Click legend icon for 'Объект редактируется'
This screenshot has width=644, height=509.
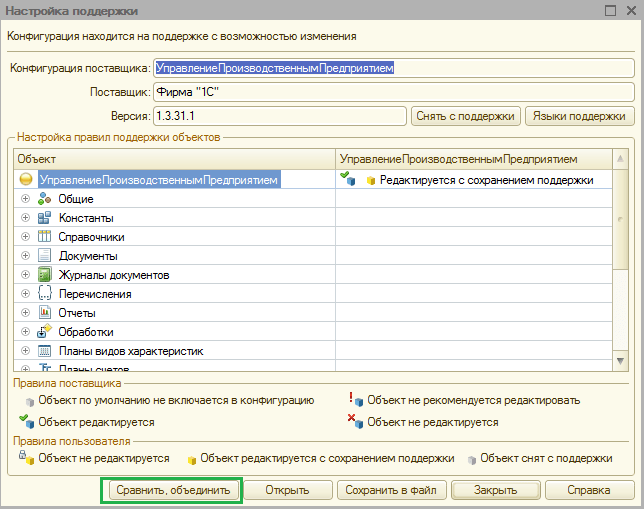[x=26, y=421]
